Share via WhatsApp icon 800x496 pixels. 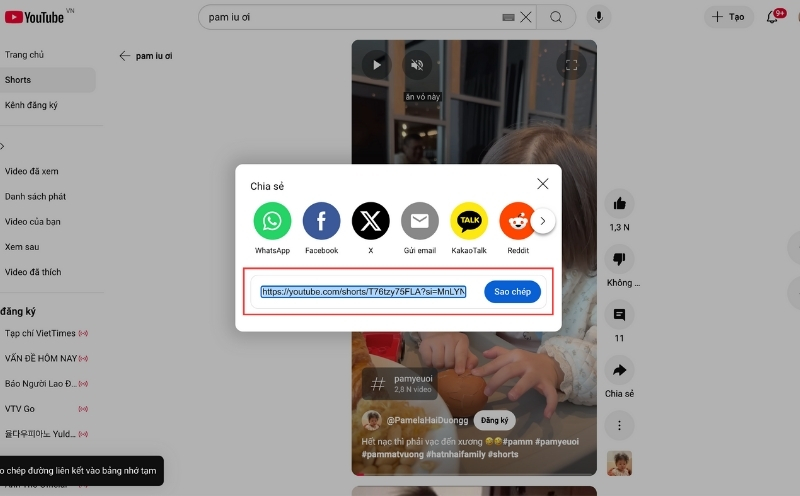point(272,221)
